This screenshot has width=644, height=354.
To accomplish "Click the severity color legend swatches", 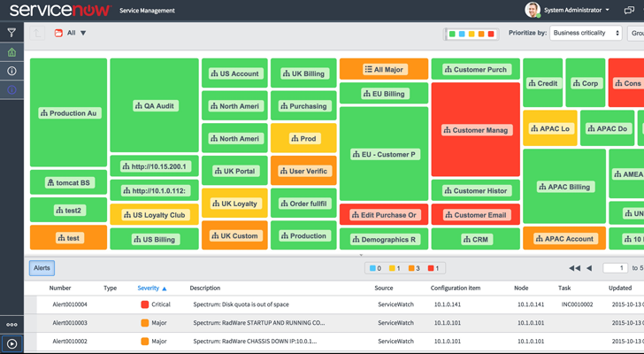I will 471,34.
